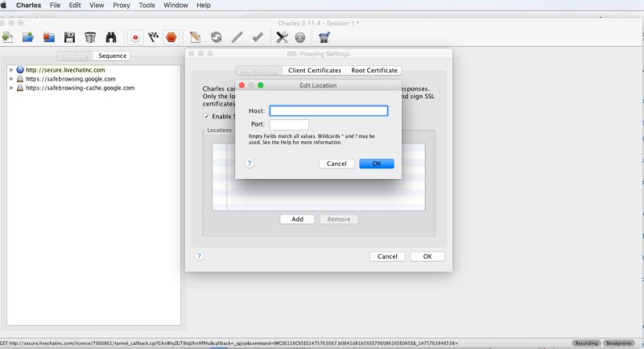Switch to Root Certificate tab

click(374, 70)
